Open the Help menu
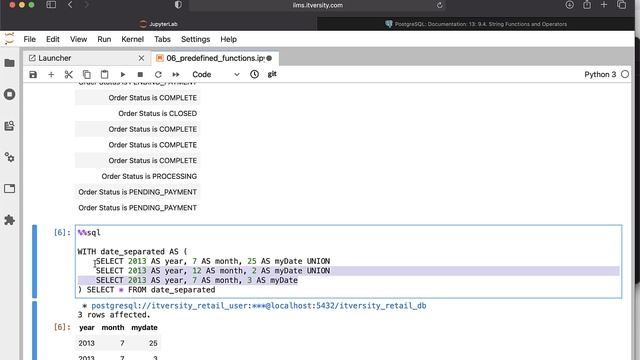Image resolution: width=640 pixels, height=360 pixels. (229, 39)
